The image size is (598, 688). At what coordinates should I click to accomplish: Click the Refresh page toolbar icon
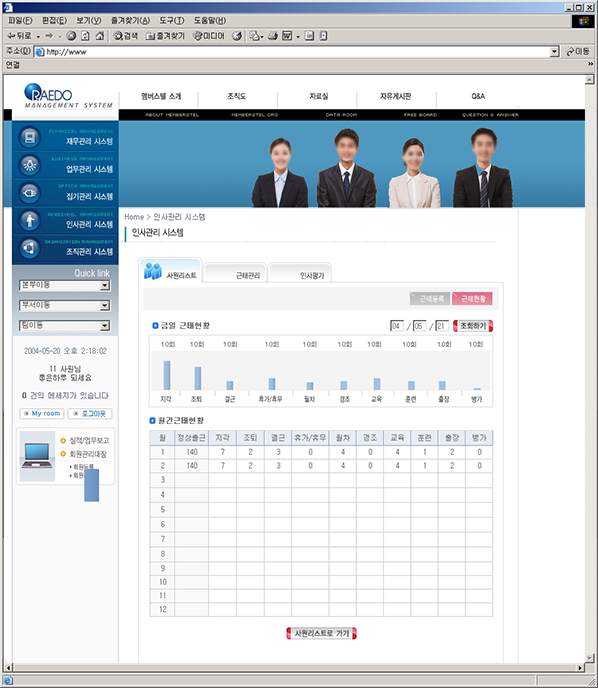(86, 36)
